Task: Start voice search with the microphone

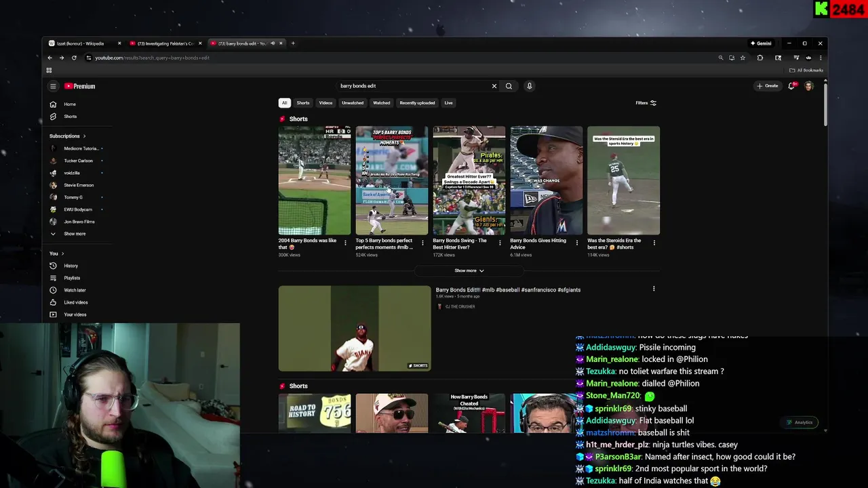Action: [x=530, y=86]
